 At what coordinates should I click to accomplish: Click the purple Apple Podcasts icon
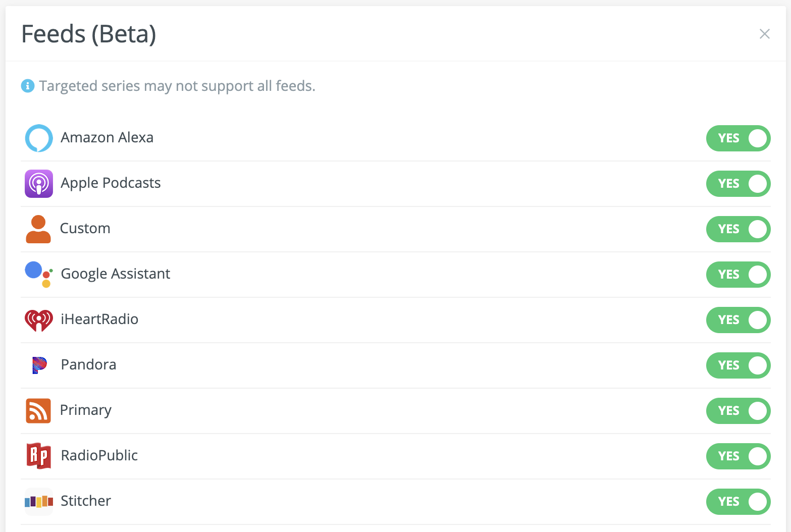[x=39, y=184]
